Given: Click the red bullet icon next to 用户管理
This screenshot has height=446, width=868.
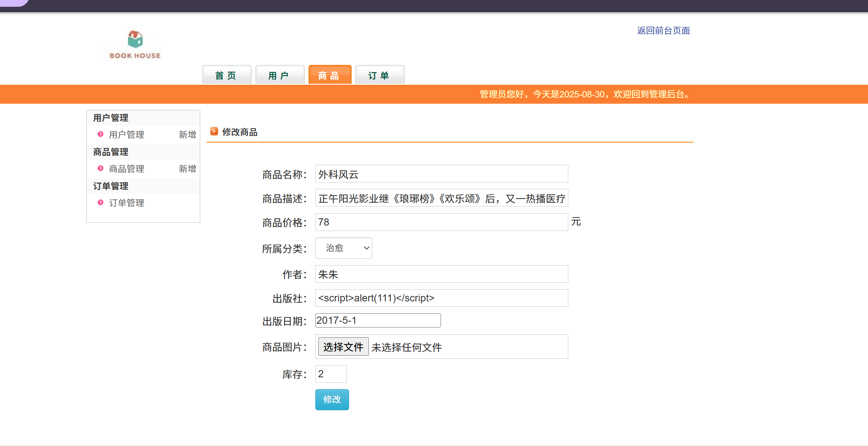Looking at the screenshot, I should 100,134.
